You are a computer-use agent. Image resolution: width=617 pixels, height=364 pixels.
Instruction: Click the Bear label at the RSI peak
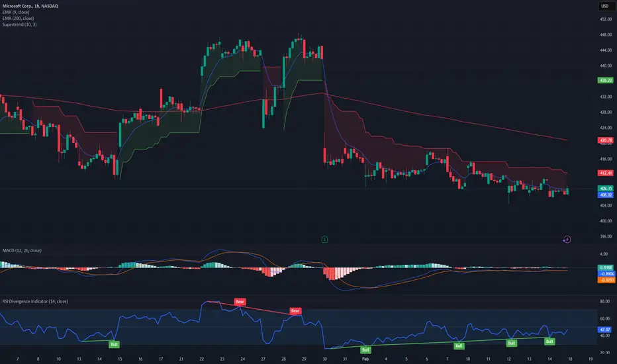(240, 302)
